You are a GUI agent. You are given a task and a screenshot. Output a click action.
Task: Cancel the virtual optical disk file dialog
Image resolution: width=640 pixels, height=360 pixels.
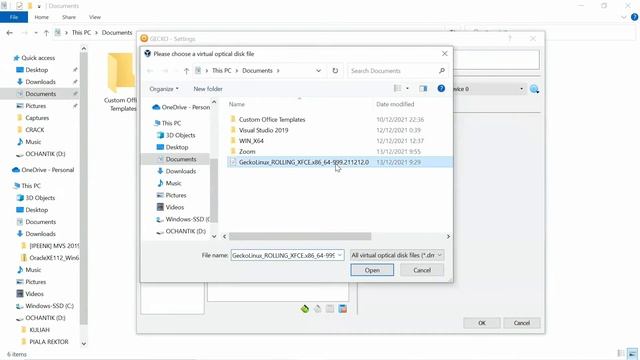click(422, 270)
